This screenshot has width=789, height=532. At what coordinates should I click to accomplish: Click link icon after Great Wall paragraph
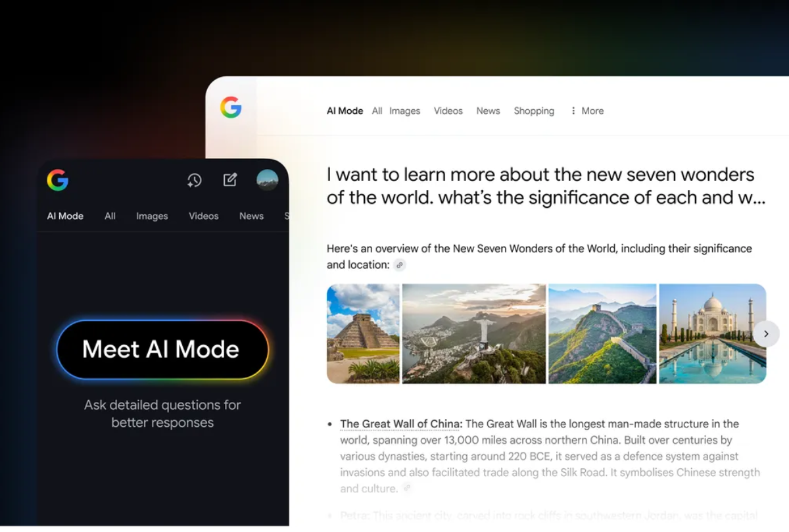[x=408, y=488]
